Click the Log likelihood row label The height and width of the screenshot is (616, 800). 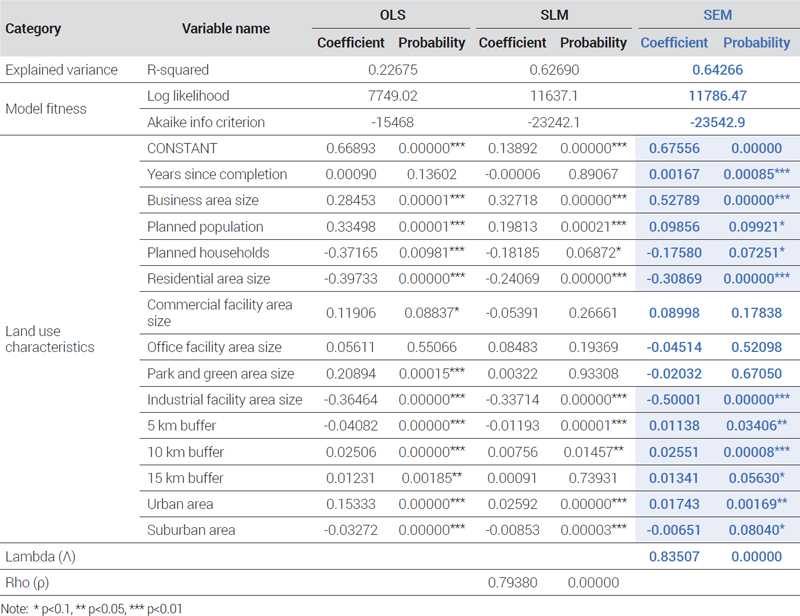[188, 96]
